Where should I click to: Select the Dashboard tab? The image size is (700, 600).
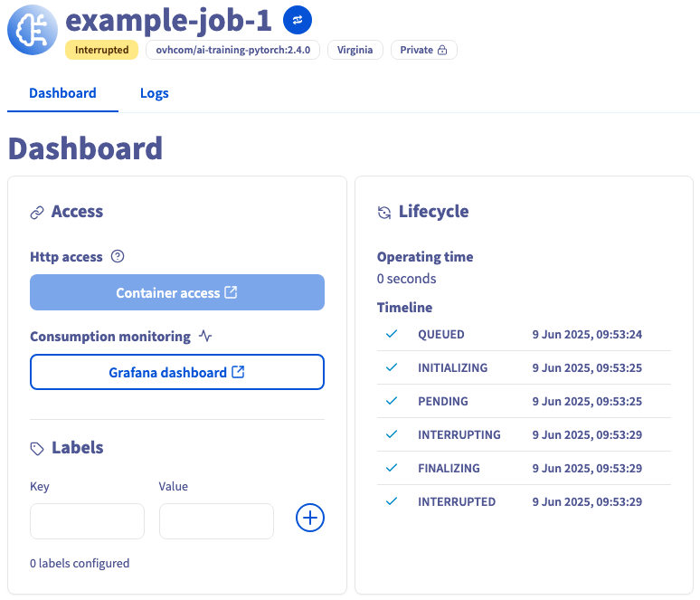point(62,93)
